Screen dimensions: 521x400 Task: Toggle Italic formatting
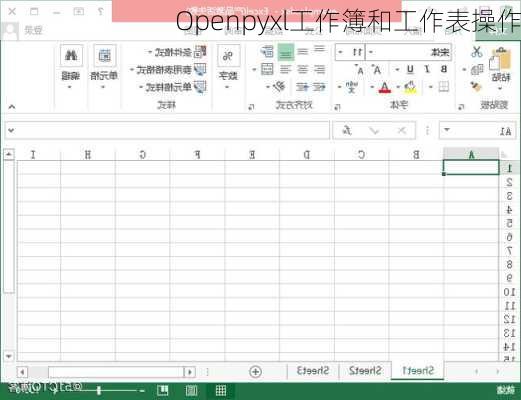(427, 69)
